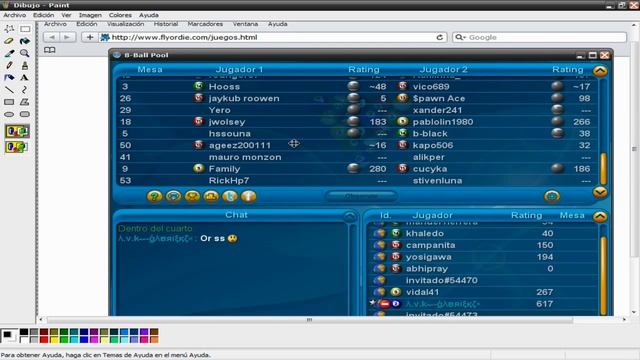Click the Jugador 2 column header

(x=444, y=69)
